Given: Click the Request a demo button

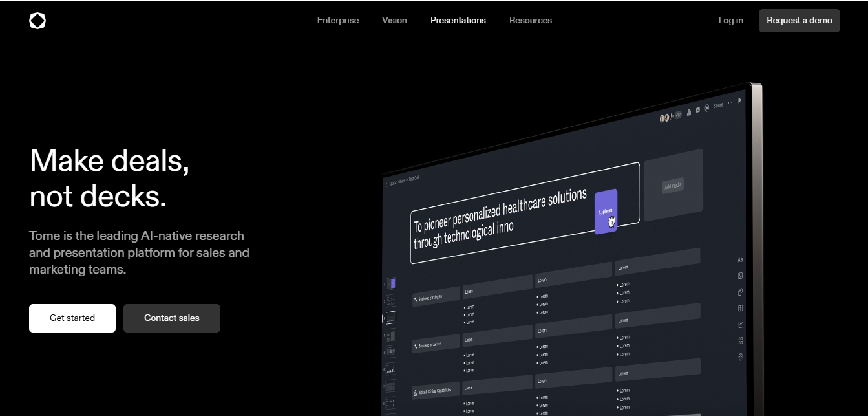Looking at the screenshot, I should (799, 21).
